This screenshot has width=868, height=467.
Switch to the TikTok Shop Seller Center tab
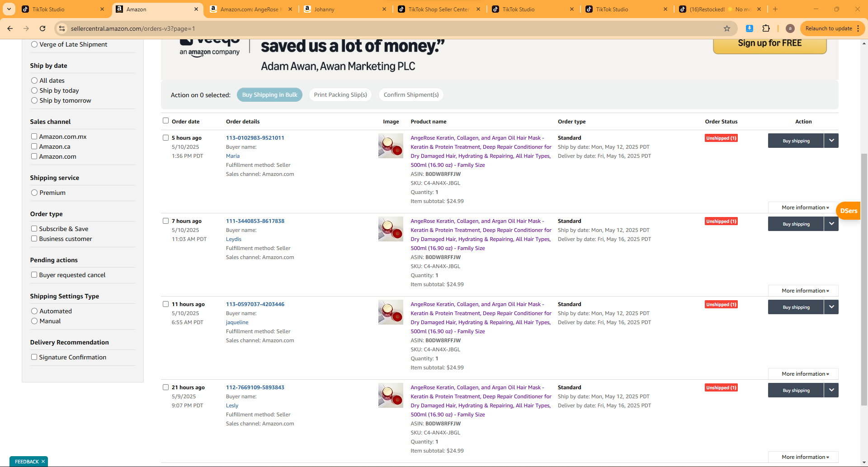440,9
